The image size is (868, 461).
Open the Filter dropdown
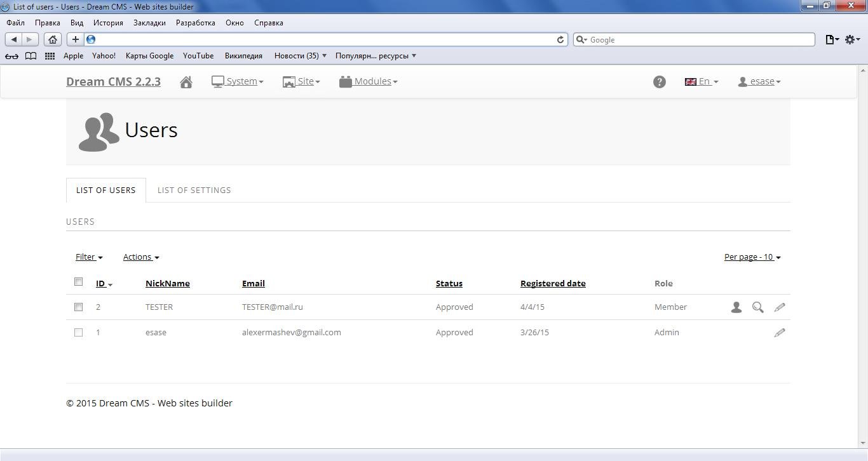[x=88, y=257]
